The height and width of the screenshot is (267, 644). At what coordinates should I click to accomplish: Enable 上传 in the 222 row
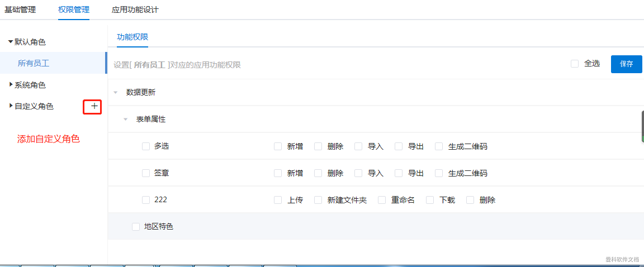278,200
